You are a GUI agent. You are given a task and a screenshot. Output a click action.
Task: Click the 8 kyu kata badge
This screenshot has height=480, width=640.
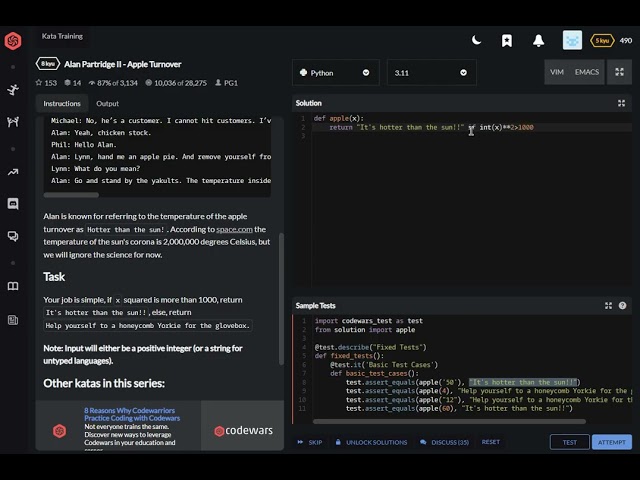click(x=48, y=64)
